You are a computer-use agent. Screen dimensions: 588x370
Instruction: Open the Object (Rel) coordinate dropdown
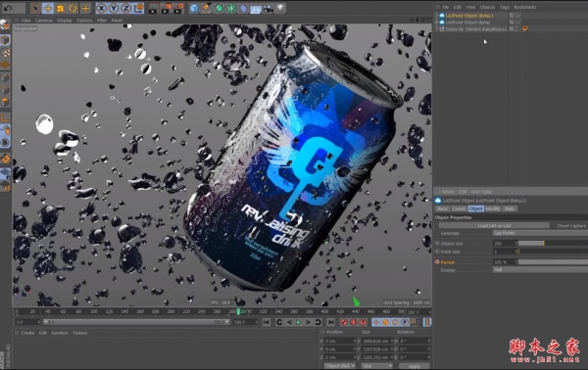point(339,366)
